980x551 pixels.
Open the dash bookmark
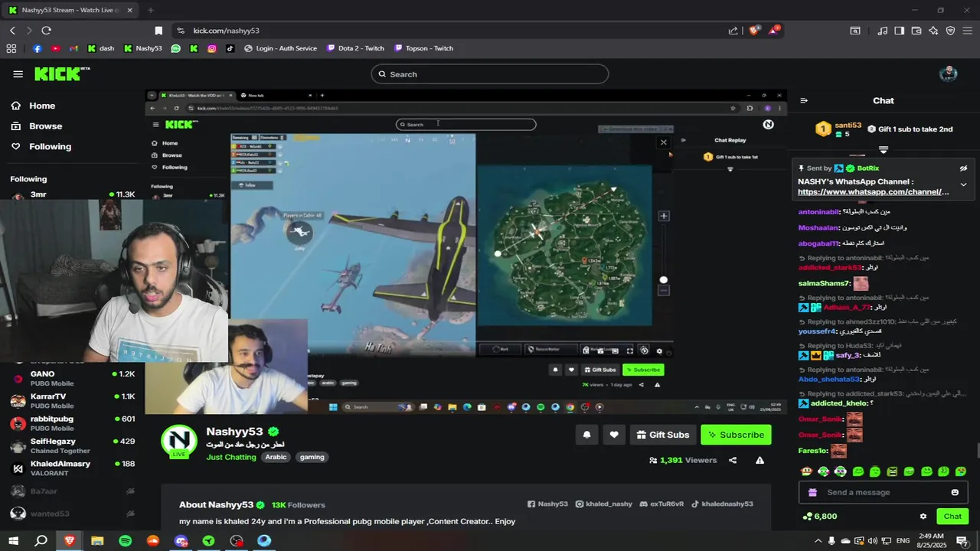point(100,48)
